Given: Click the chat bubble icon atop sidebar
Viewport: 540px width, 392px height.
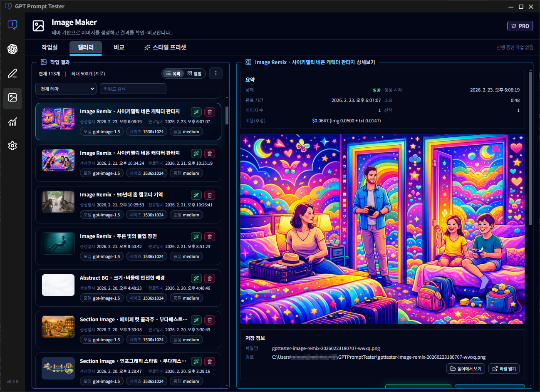Looking at the screenshot, I should [12, 25].
